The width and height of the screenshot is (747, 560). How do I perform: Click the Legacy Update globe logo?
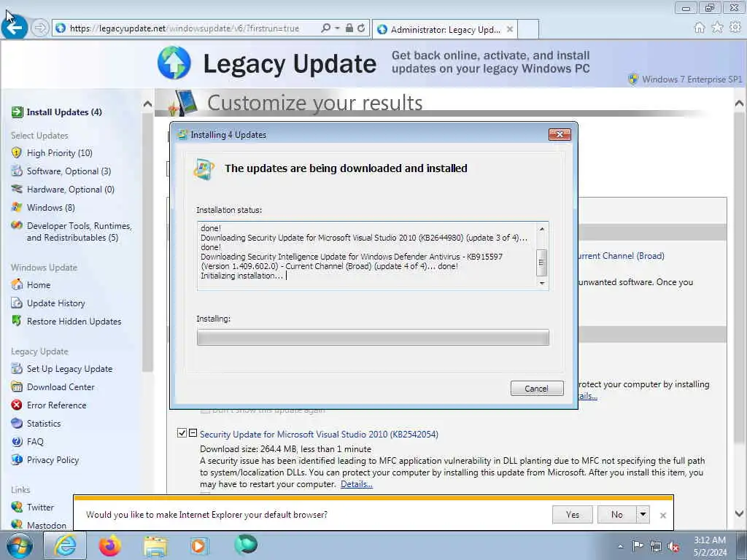coord(174,63)
